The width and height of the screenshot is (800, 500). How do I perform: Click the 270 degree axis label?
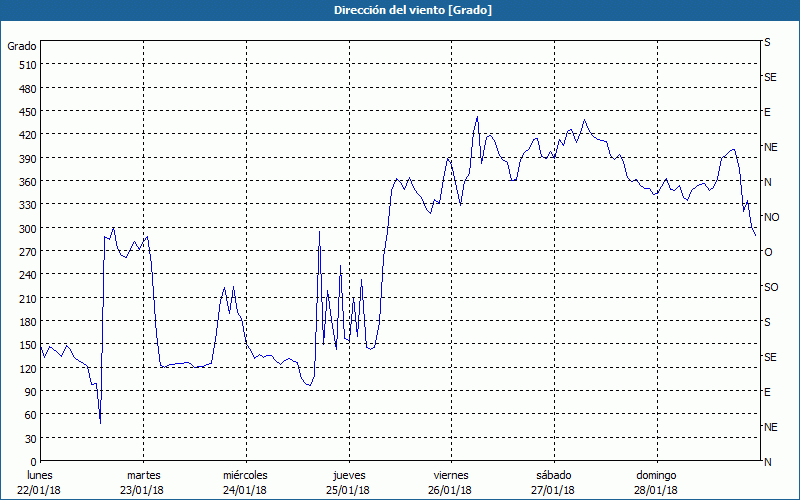(26, 252)
